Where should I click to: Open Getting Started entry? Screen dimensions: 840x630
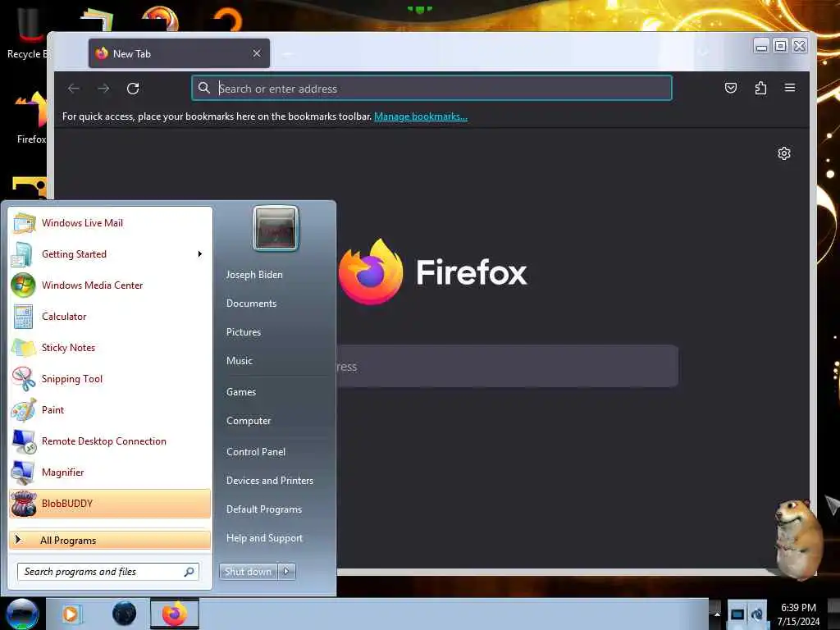coord(110,254)
